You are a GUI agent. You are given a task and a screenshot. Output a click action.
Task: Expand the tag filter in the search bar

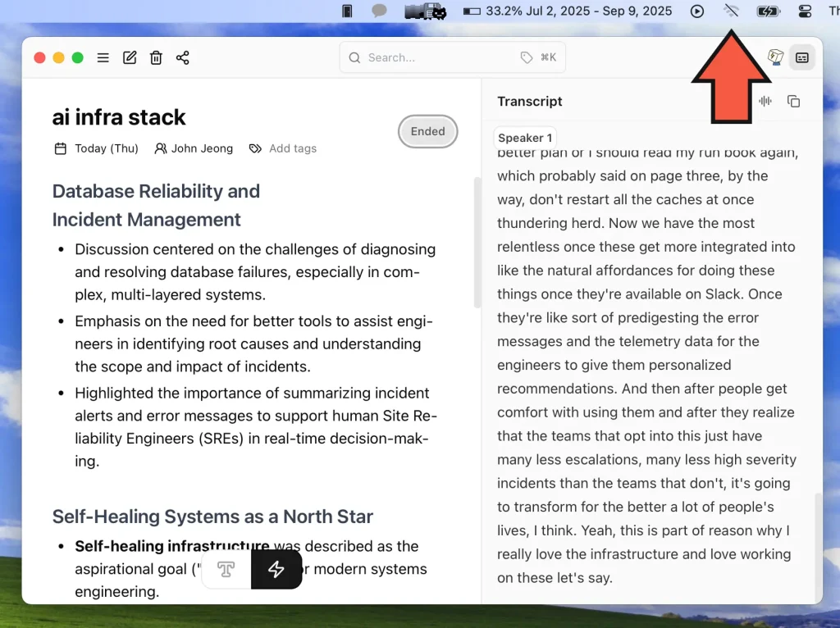[527, 57]
